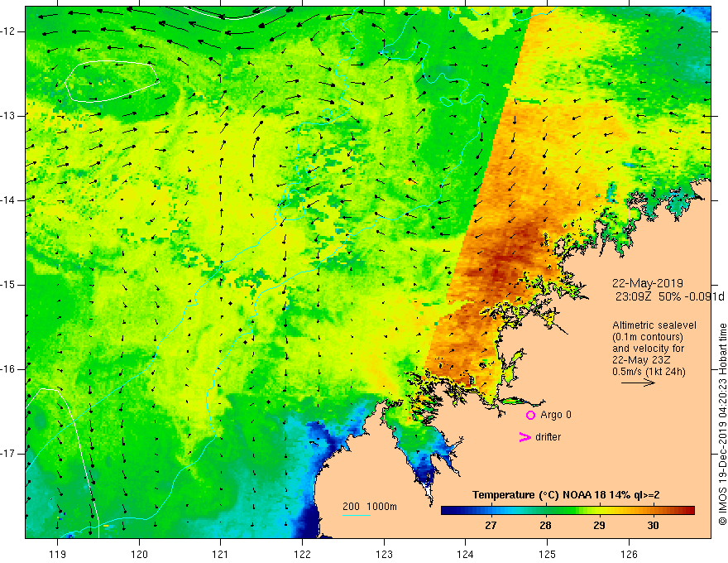Screen dimensions: 728x563
Task: Click the 0.5m/s velocity scale arrow
Action: (x=638, y=383)
